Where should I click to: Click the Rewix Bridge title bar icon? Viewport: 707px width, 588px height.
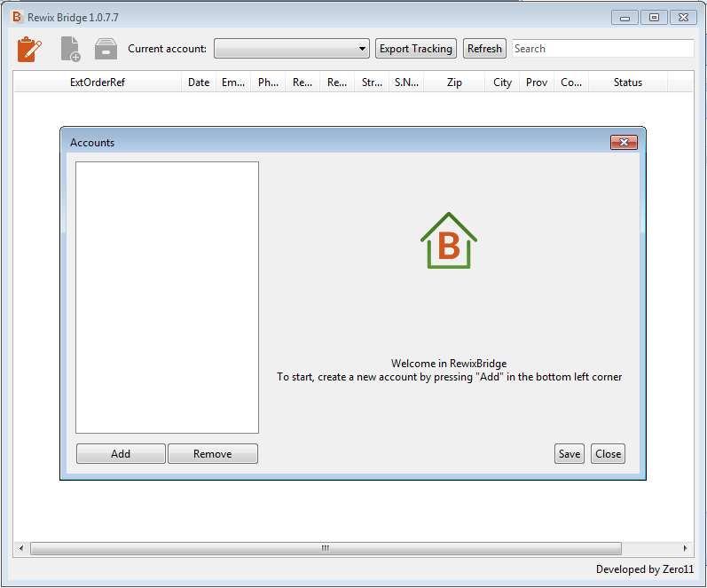click(x=17, y=17)
